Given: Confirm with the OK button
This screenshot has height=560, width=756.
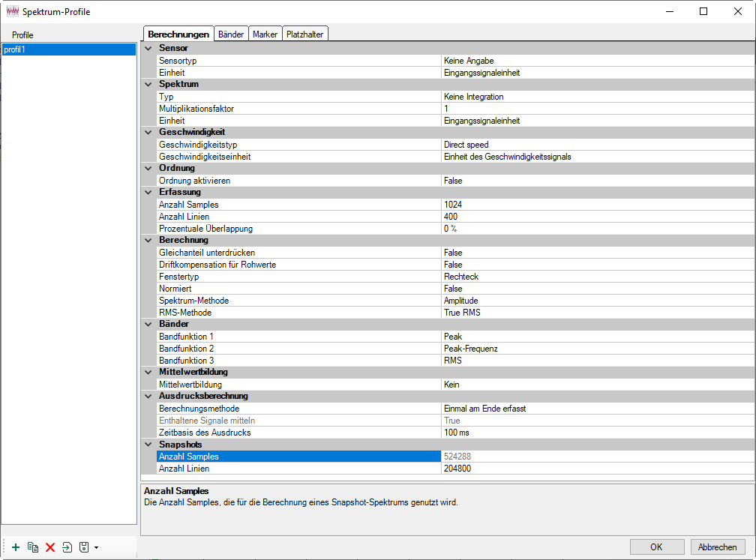Looking at the screenshot, I should pyautogui.click(x=657, y=547).
